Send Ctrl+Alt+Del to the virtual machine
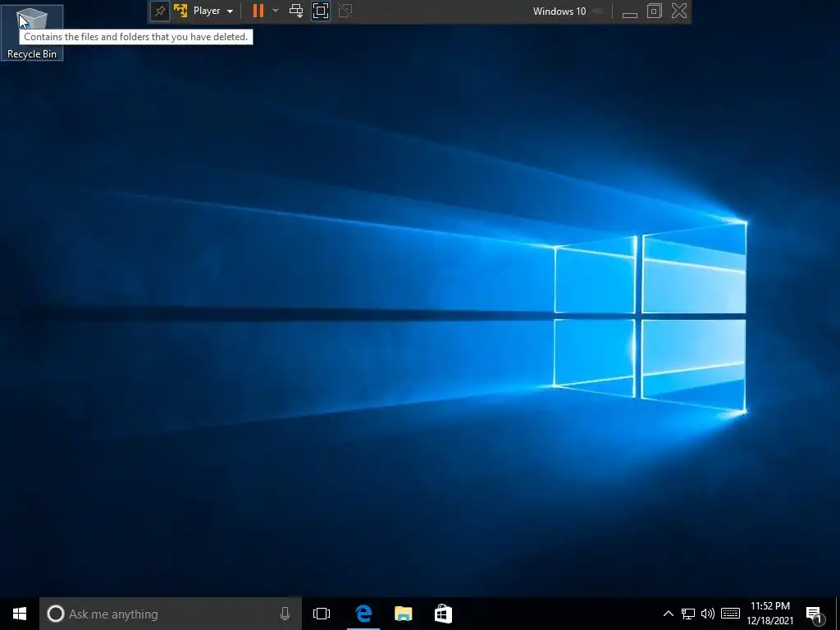The height and width of the screenshot is (630, 840). pos(295,11)
